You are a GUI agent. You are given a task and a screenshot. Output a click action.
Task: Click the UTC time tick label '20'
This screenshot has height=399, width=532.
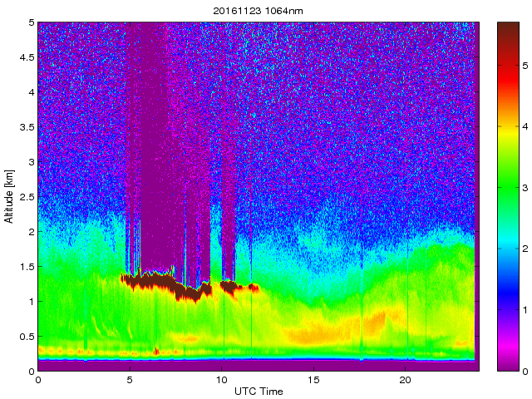406,380
